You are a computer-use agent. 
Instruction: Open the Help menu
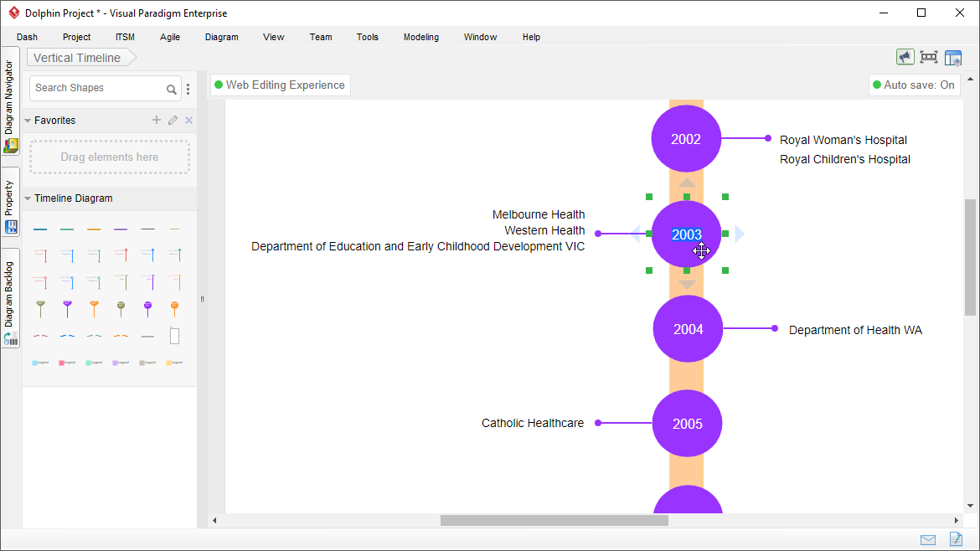(531, 37)
